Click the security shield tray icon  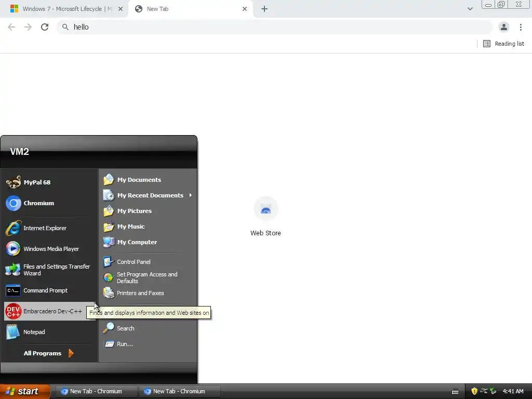[474, 391]
